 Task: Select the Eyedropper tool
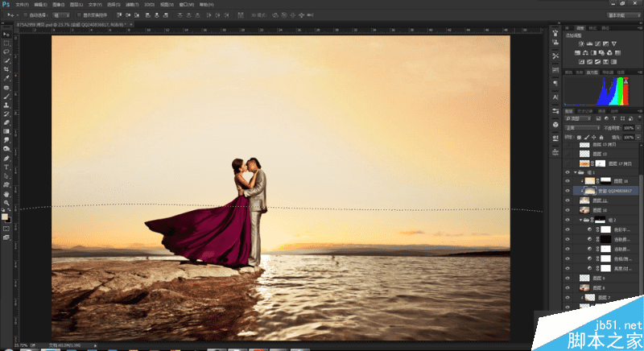[x=7, y=78]
